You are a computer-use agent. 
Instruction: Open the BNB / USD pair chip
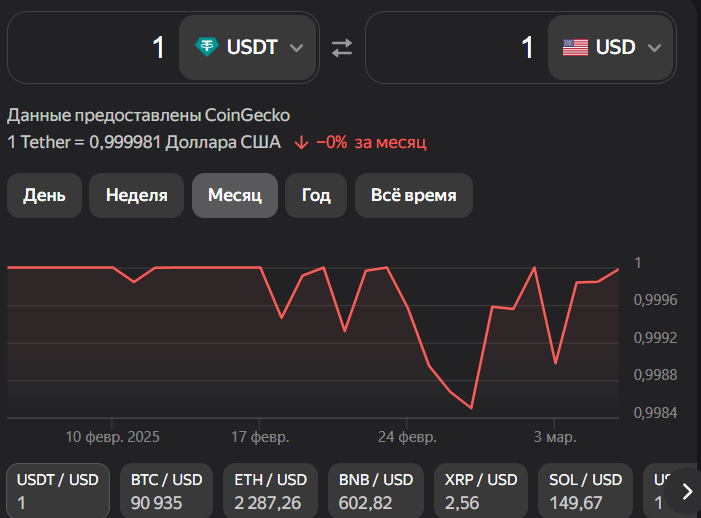tap(376, 490)
